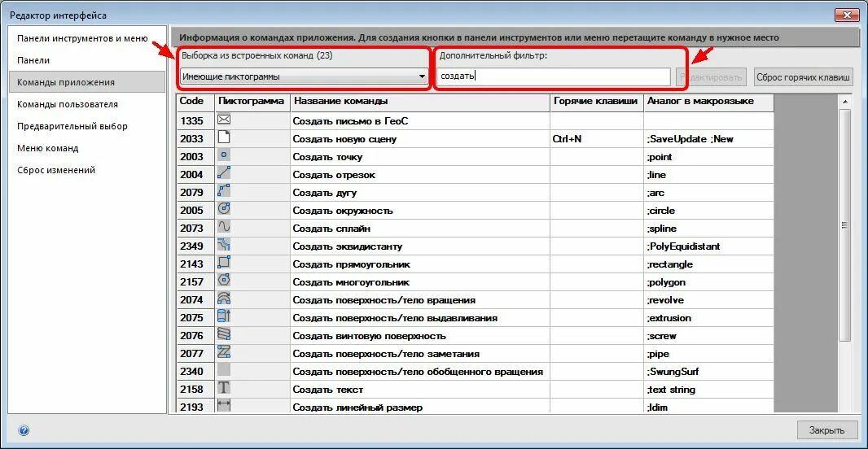868x449 pixels.
Task: Click the circle icon for Создать окружность
Action: tap(224, 209)
